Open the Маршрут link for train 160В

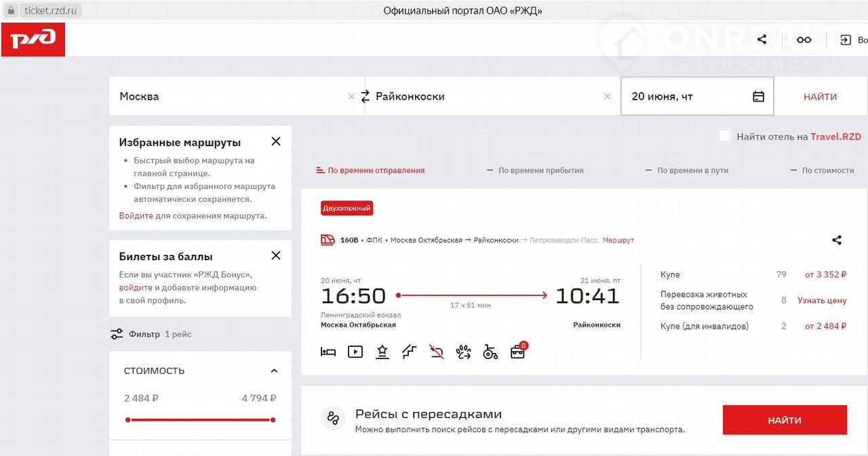pyautogui.click(x=618, y=241)
